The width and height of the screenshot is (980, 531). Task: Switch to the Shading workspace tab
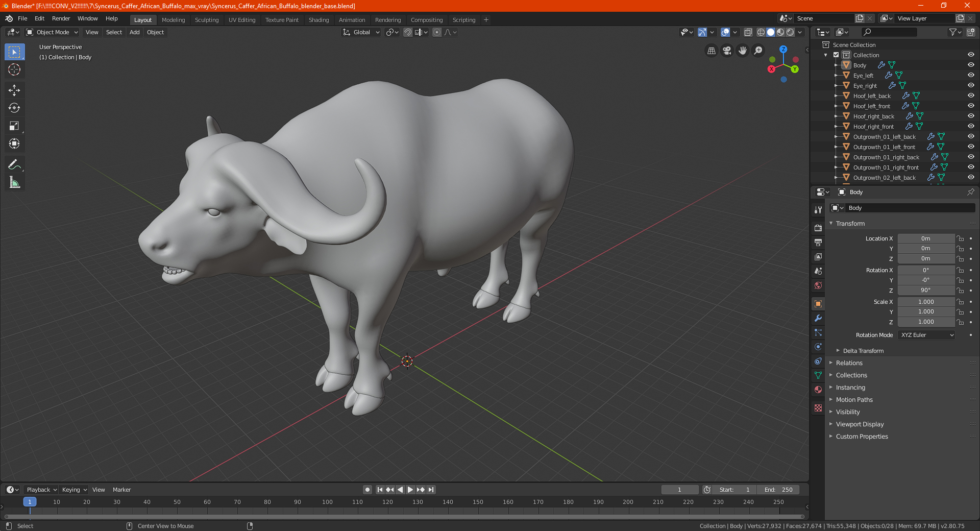pos(318,20)
